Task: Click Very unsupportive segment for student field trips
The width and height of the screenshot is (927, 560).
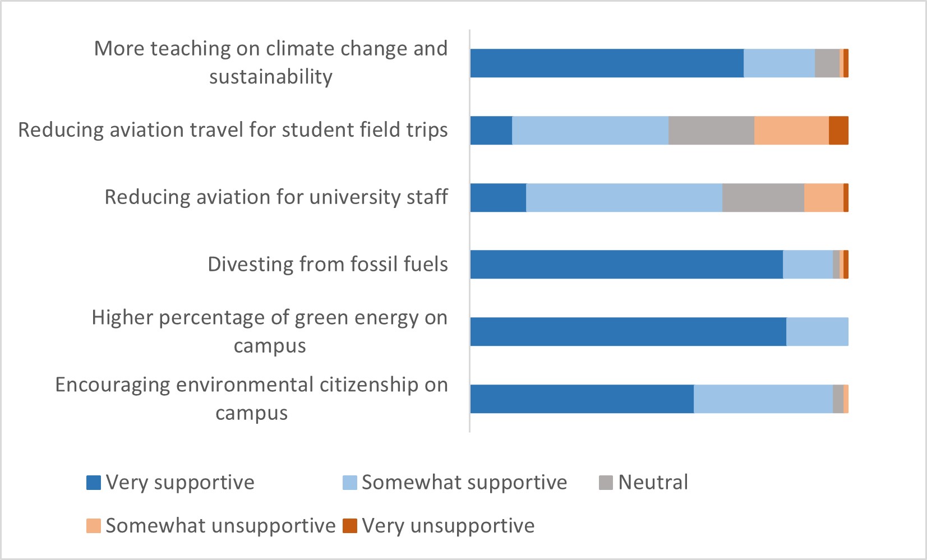Action: tap(838, 130)
